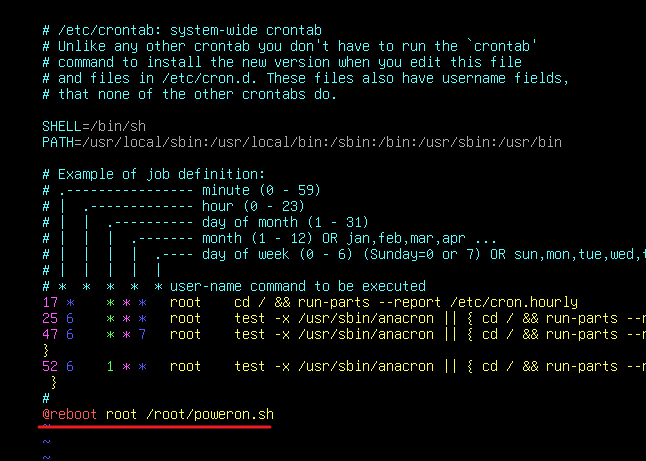
Task: Click the @reboot keyword in the last line
Action: (x=70, y=414)
